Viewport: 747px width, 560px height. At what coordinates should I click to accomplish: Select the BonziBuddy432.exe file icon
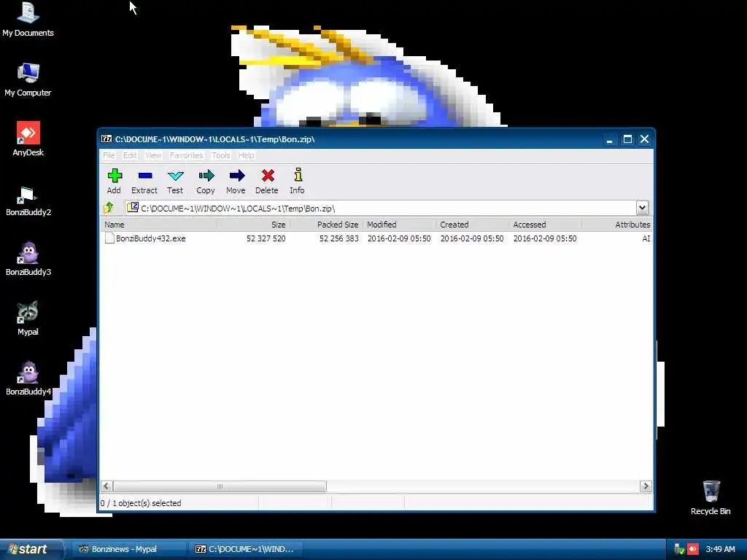tap(109, 238)
